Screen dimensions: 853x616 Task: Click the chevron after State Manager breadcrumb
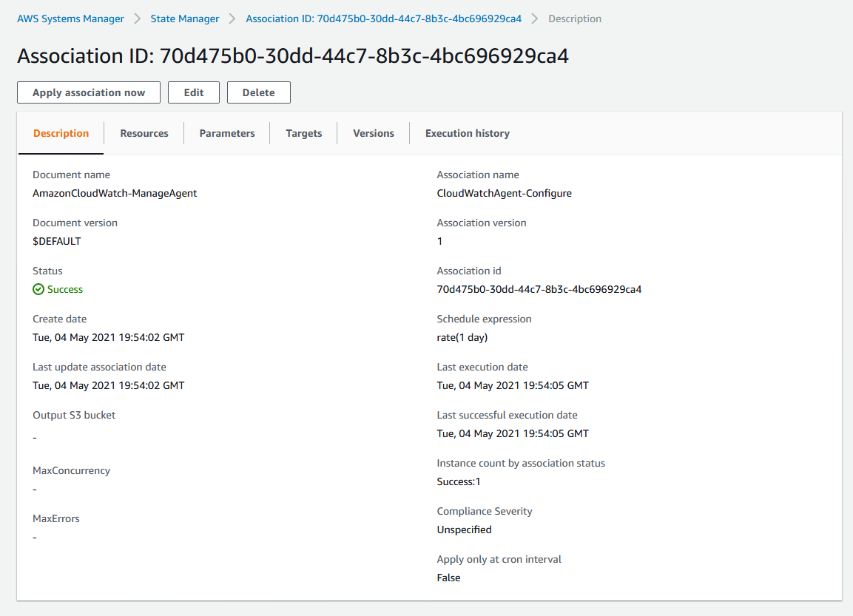(232, 18)
